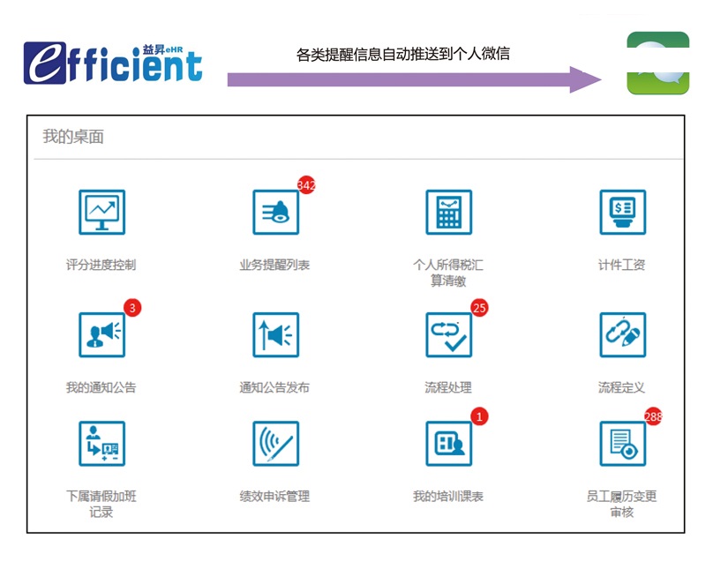Open the 流程定义 workflow definition module
Screen dimensions: 728x584
[x=622, y=334]
